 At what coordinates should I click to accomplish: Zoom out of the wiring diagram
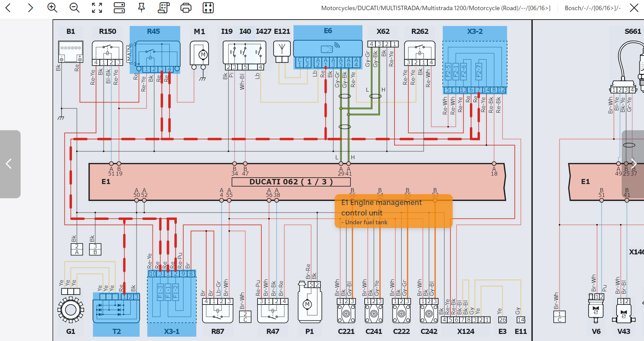(x=74, y=8)
